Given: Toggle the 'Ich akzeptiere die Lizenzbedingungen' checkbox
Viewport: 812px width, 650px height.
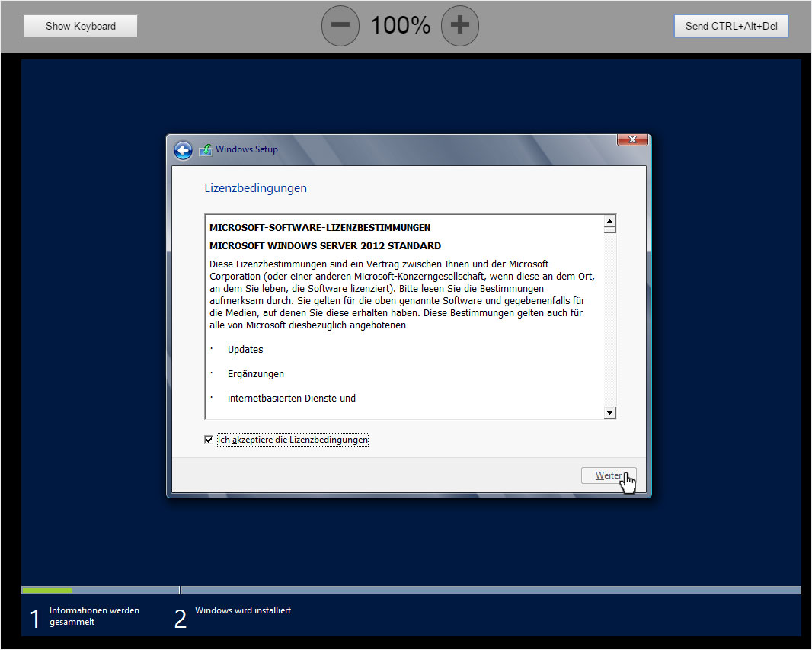Looking at the screenshot, I should 209,440.
